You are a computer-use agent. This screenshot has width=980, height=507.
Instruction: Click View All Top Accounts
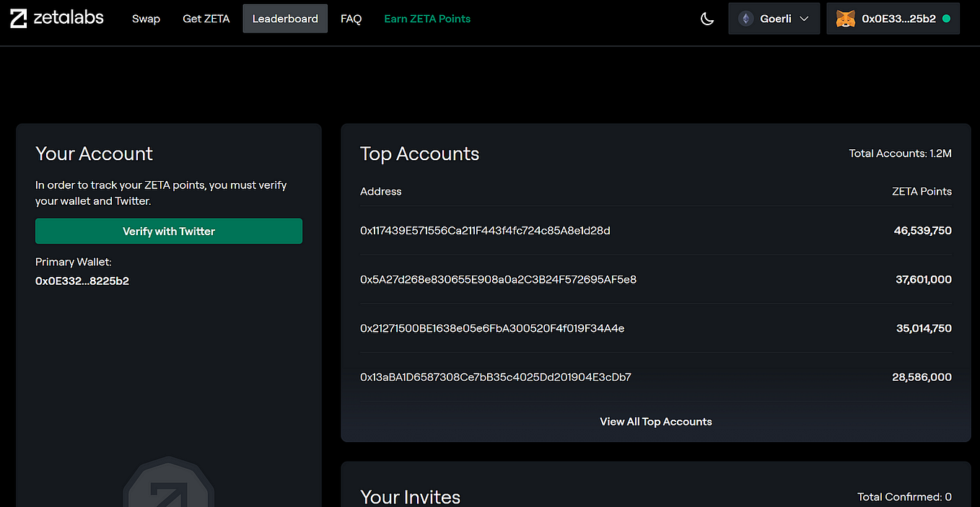655,421
